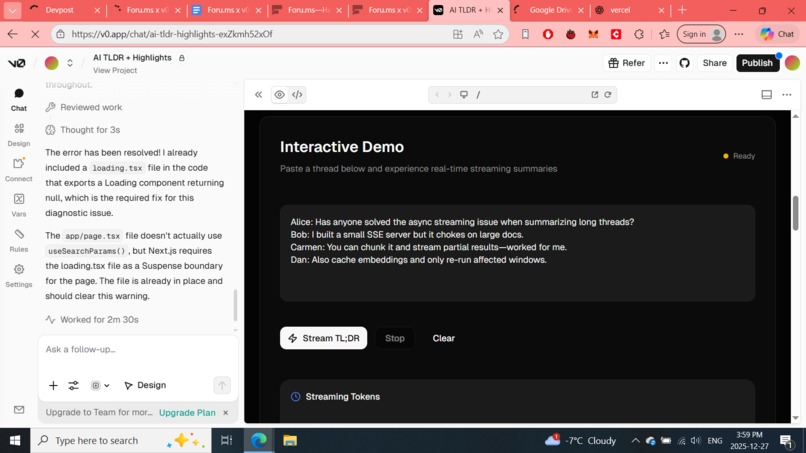806x453 pixels.
Task: Open the GitHub integration icon
Action: pyautogui.click(x=684, y=63)
